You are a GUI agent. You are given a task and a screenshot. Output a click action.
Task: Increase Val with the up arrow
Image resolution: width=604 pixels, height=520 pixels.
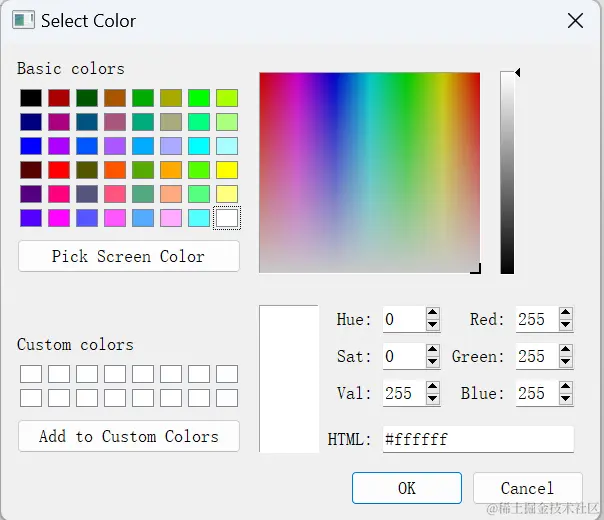click(432, 388)
